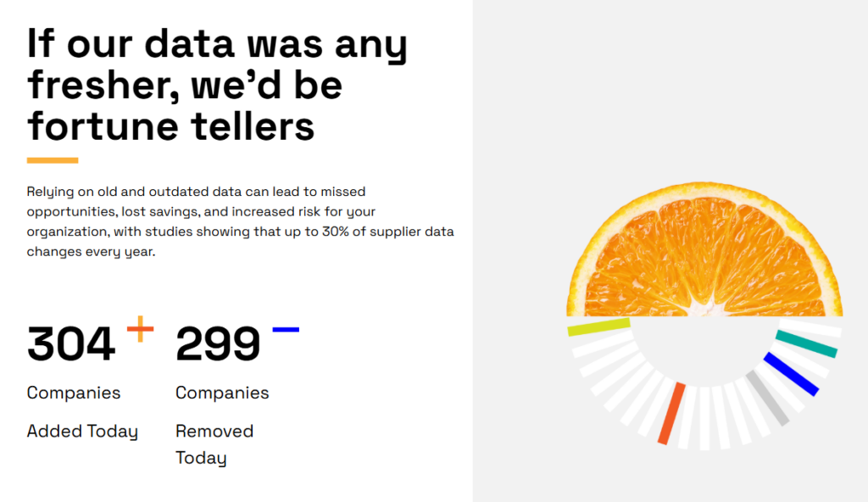Screen dimensions: 868x502
Task: Click the red-orange bar in the radial chart
Action: (671, 413)
